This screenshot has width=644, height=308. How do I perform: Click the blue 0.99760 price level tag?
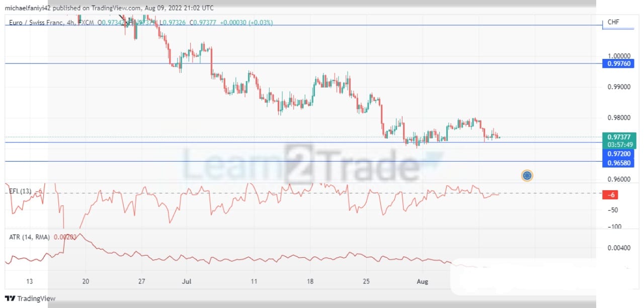coord(618,63)
